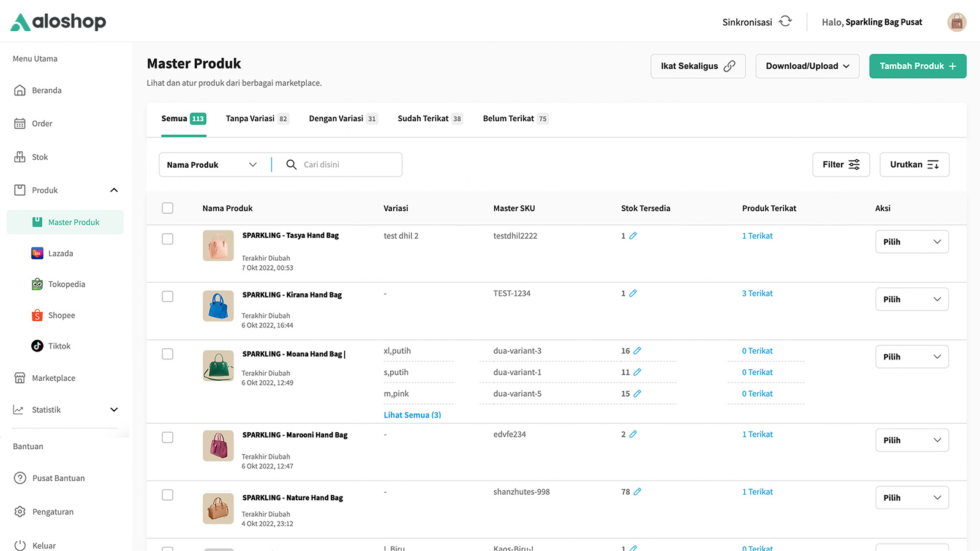980x551 pixels.
Task: Open the Lazada marketplace icon in sidebar
Action: coord(37,253)
